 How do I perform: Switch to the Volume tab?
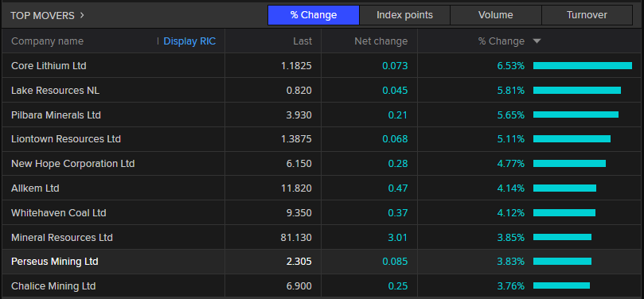(x=496, y=15)
